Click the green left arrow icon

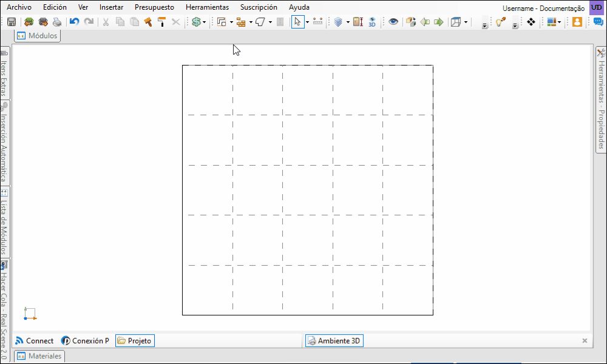pos(425,22)
